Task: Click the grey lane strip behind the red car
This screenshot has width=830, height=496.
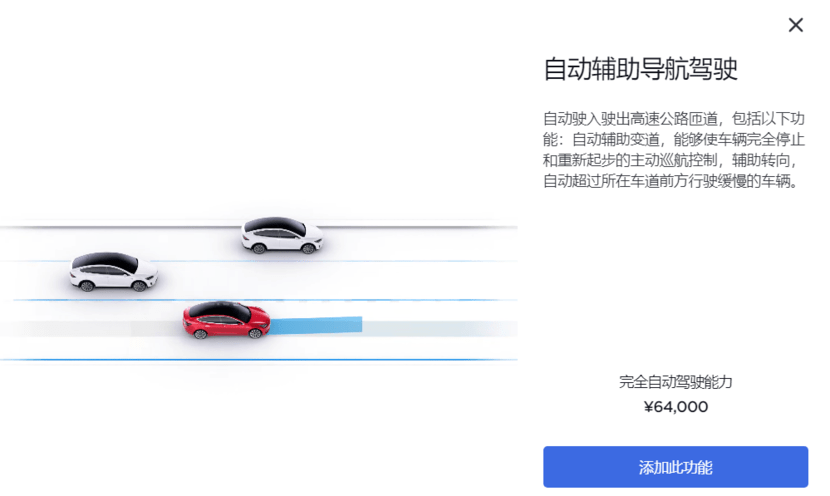Action: (x=90, y=328)
